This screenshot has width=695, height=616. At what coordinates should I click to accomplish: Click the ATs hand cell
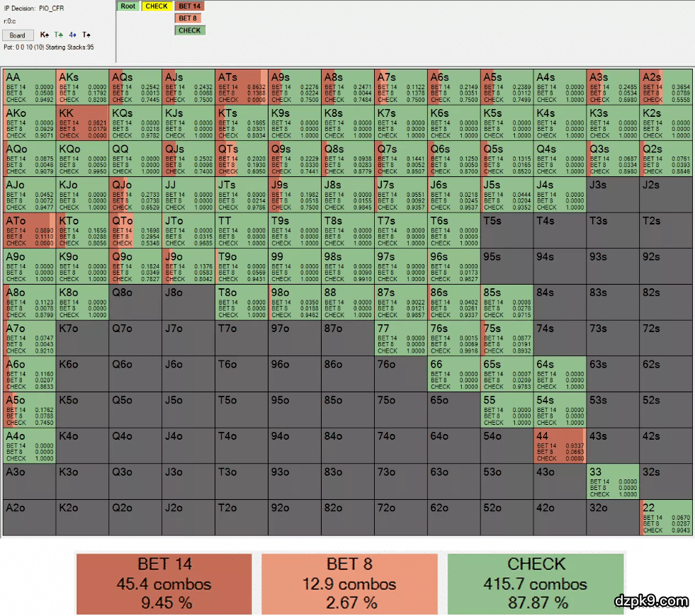pyautogui.click(x=242, y=86)
